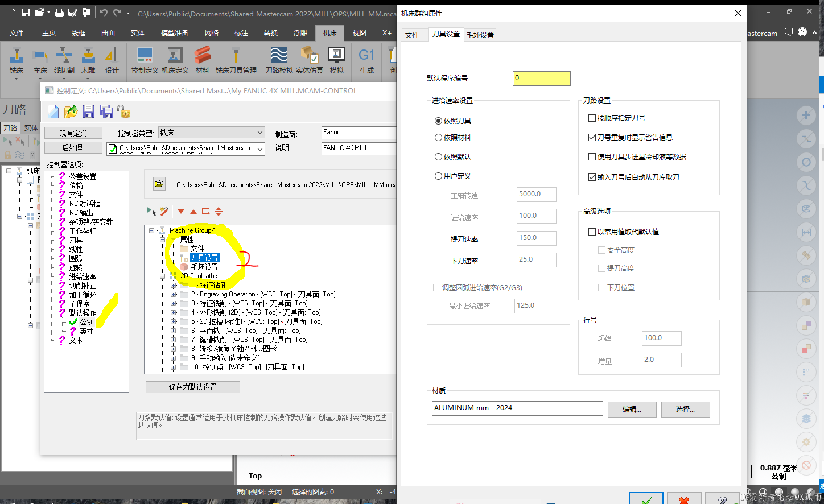This screenshot has width=824, height=504.
Task: Click the ALUMINUM mm - 2024 material field
Action: click(x=517, y=408)
